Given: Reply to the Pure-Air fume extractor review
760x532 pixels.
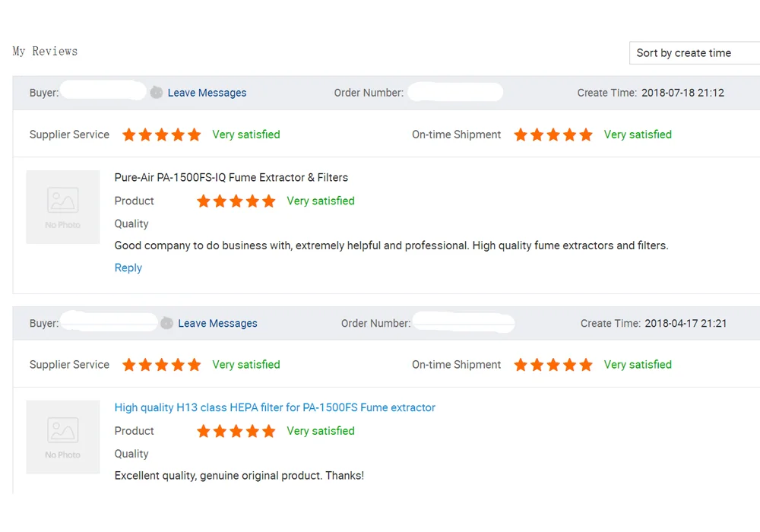Looking at the screenshot, I should [128, 268].
